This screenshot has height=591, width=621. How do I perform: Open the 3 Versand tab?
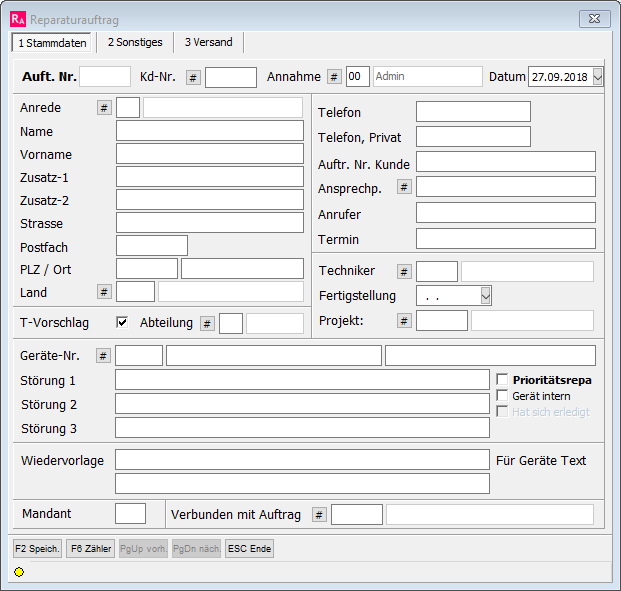(x=209, y=42)
